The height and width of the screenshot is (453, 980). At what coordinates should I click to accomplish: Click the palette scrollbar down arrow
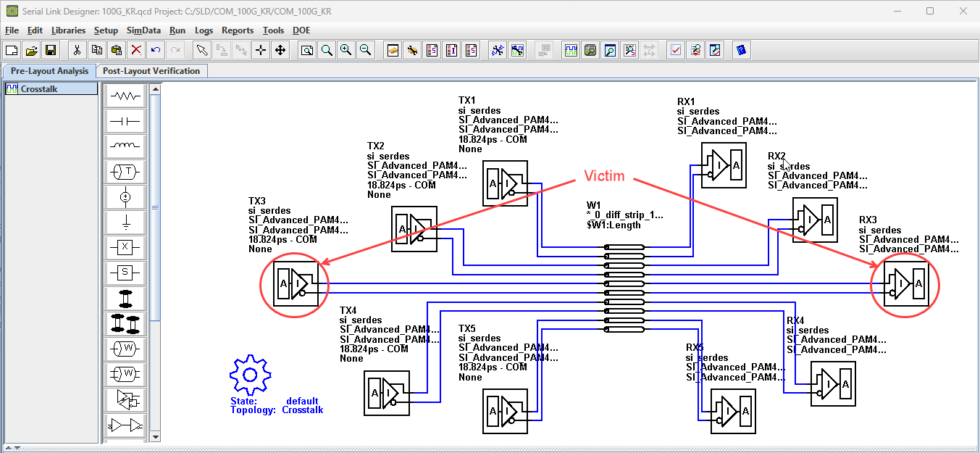tap(155, 437)
